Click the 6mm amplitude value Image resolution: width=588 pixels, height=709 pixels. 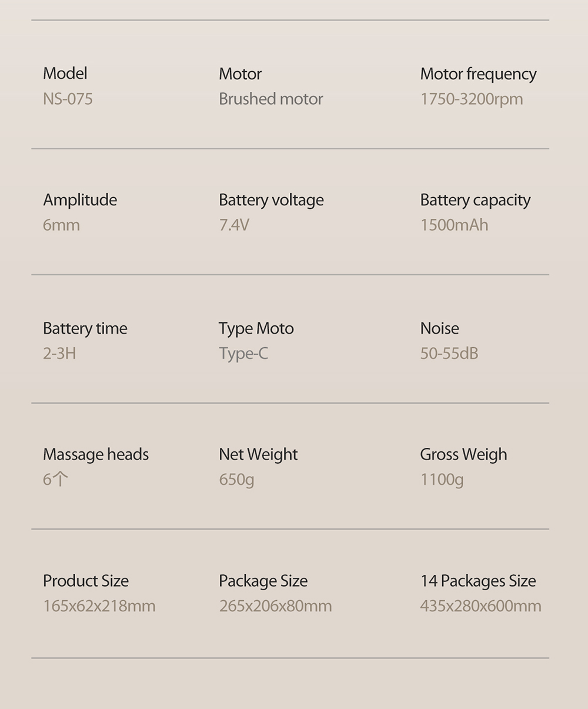[x=61, y=225]
